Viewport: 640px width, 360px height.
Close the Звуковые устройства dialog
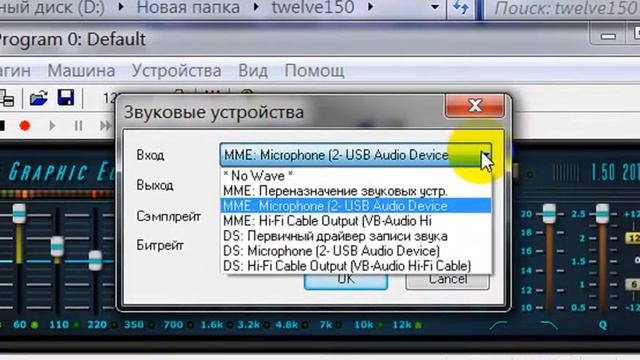click(x=475, y=106)
